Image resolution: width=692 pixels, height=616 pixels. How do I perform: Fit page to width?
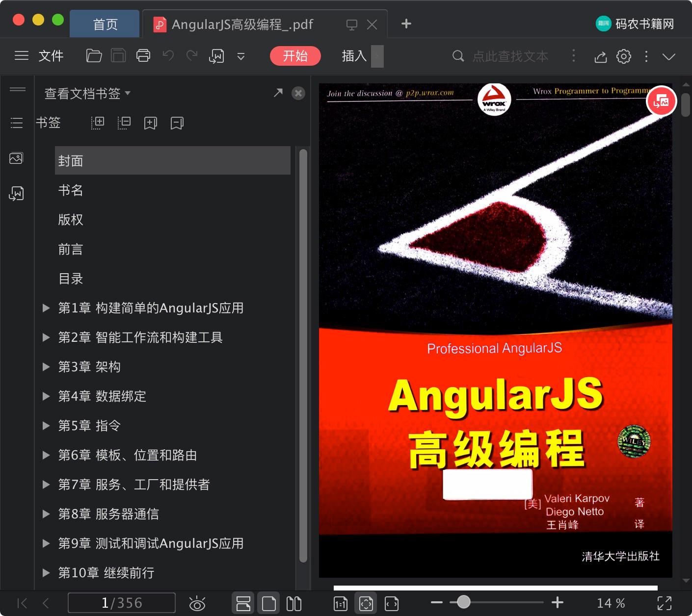392,604
